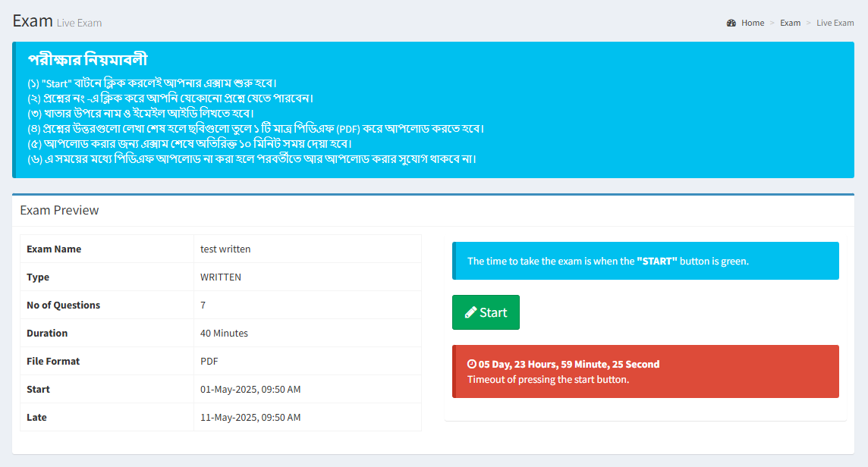This screenshot has height=467, width=868.
Task: Open the Home breadcrumb link
Action: pos(753,23)
